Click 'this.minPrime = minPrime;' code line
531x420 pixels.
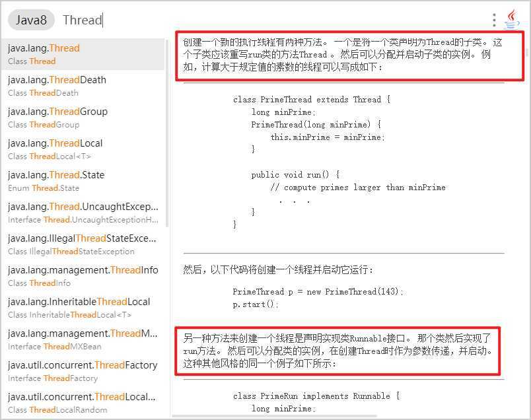point(328,137)
